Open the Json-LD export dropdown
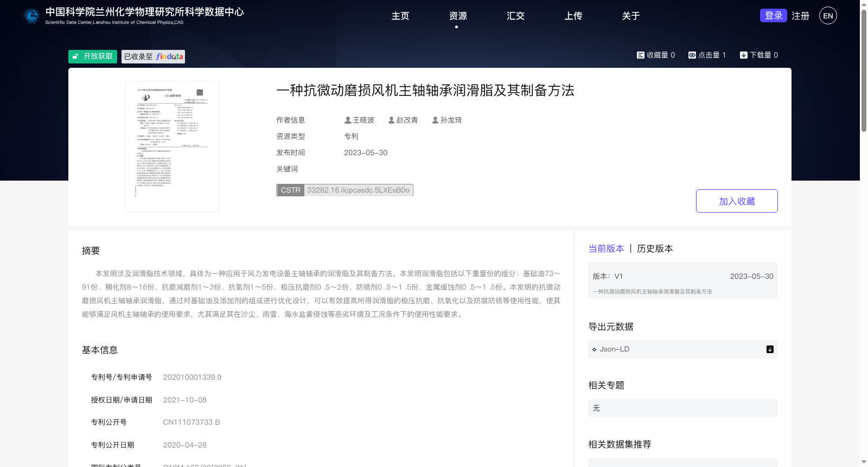Screen dimensions: 868x467 (x=683, y=349)
